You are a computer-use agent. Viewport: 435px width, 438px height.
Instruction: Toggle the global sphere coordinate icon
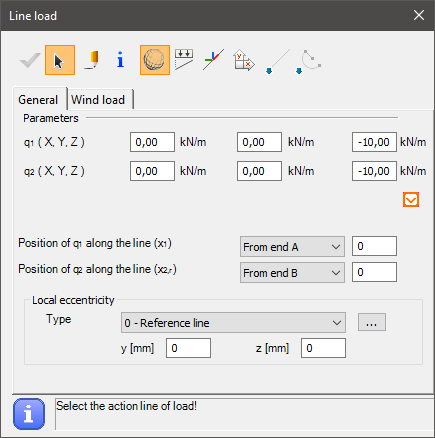[x=155, y=60]
